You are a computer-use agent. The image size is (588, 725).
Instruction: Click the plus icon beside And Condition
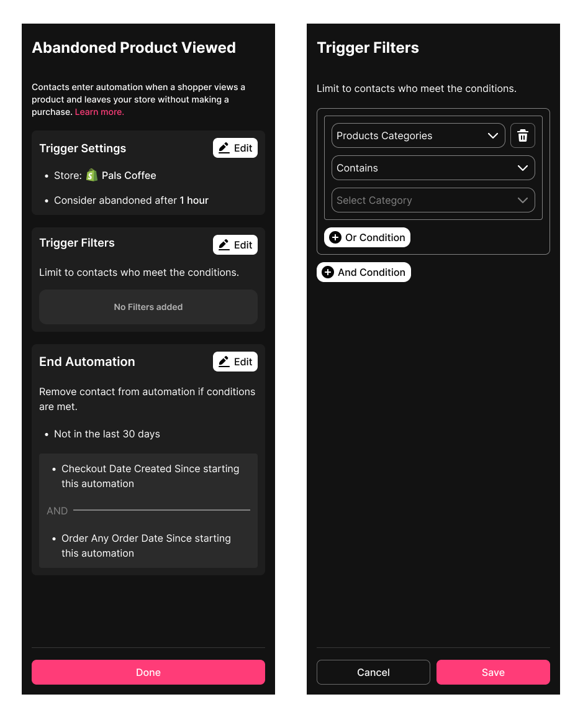click(328, 272)
